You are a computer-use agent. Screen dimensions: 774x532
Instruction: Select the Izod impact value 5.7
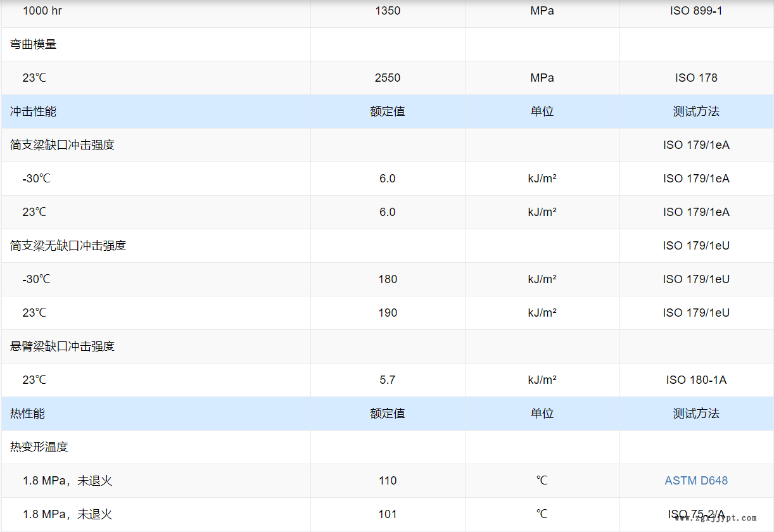(388, 380)
